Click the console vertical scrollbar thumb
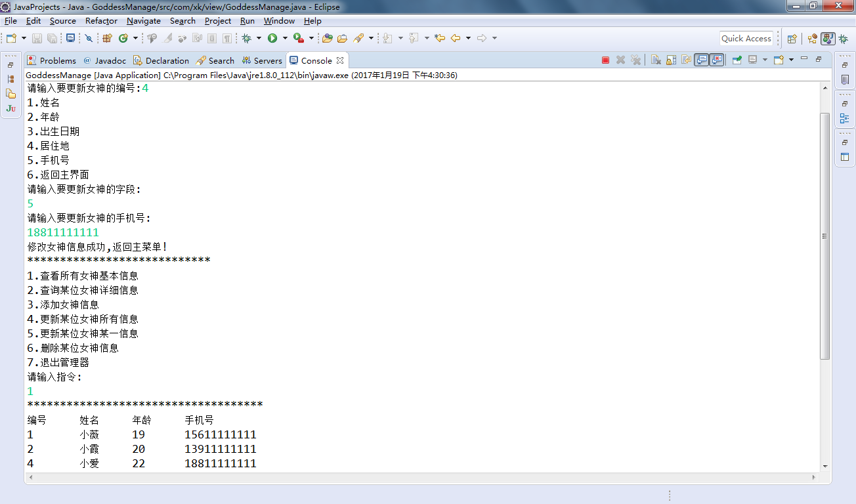856x504 pixels. (825, 236)
